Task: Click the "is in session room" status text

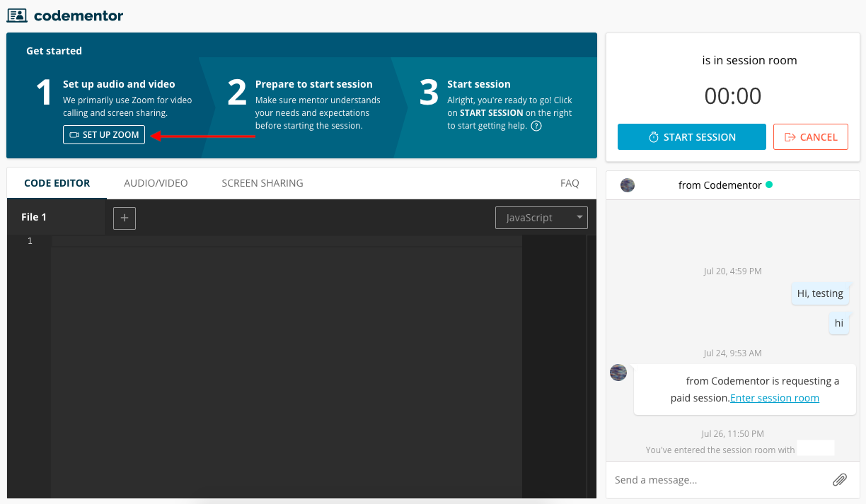Action: [x=749, y=61]
